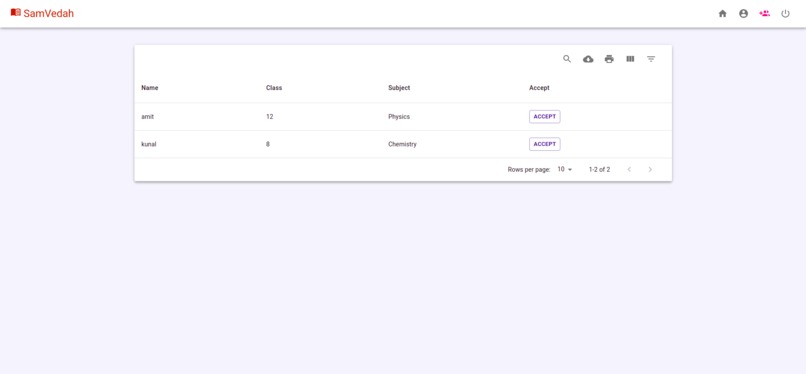Open the filter table icon
806x374 pixels.
click(651, 59)
